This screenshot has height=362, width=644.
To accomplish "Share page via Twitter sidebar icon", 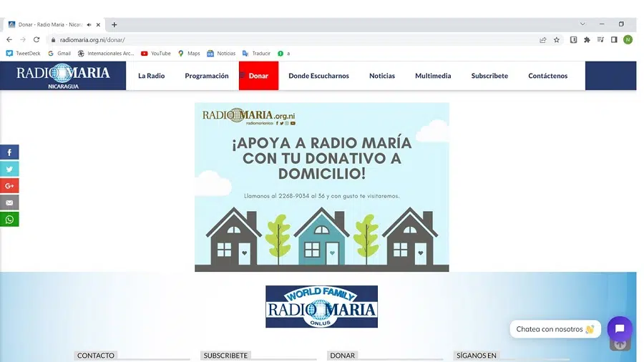I will [9, 169].
